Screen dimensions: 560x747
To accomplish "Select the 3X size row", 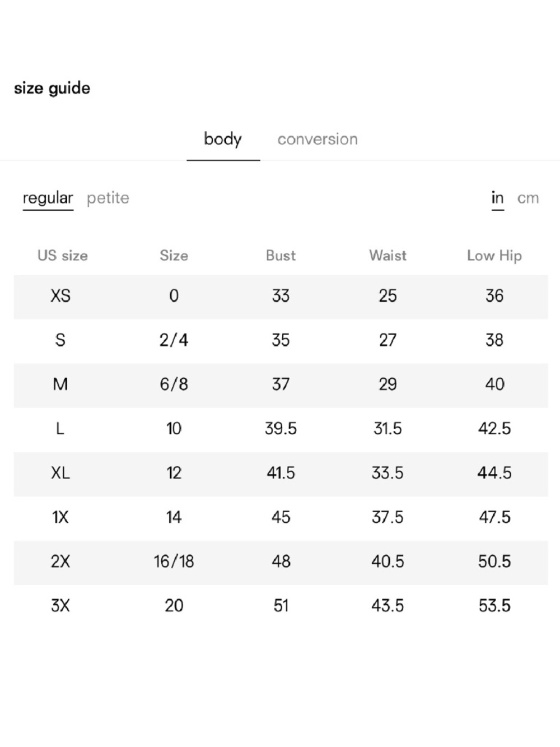I will pos(281,606).
